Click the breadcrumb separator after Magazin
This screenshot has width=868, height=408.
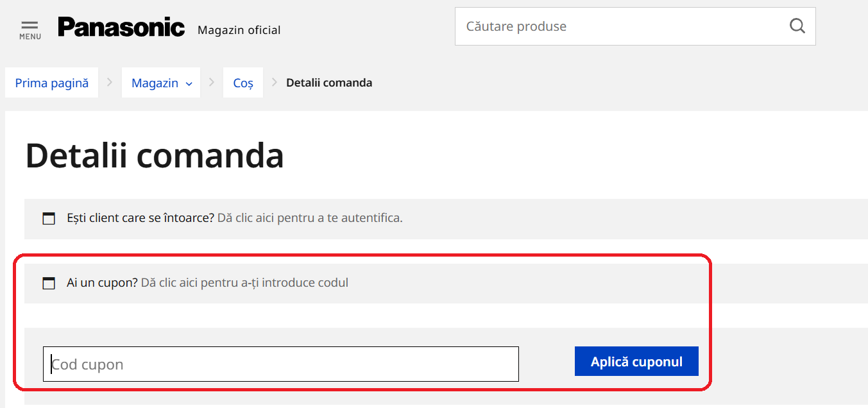pos(212,82)
